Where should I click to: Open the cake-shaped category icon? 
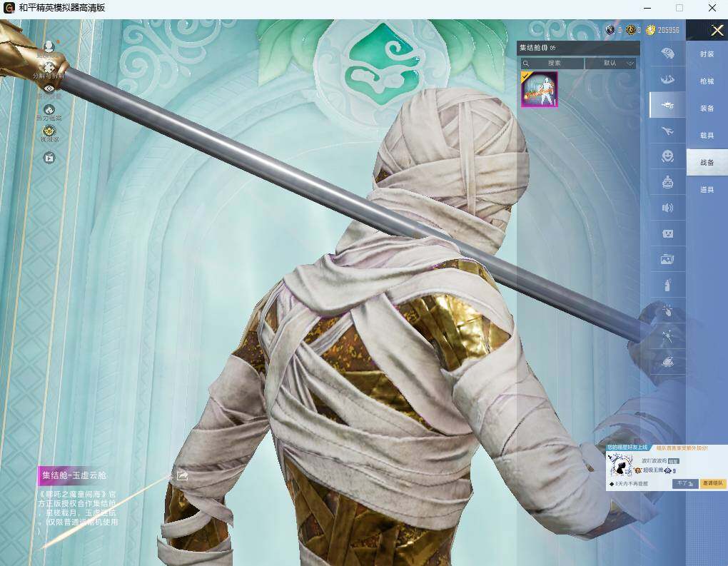[667, 182]
